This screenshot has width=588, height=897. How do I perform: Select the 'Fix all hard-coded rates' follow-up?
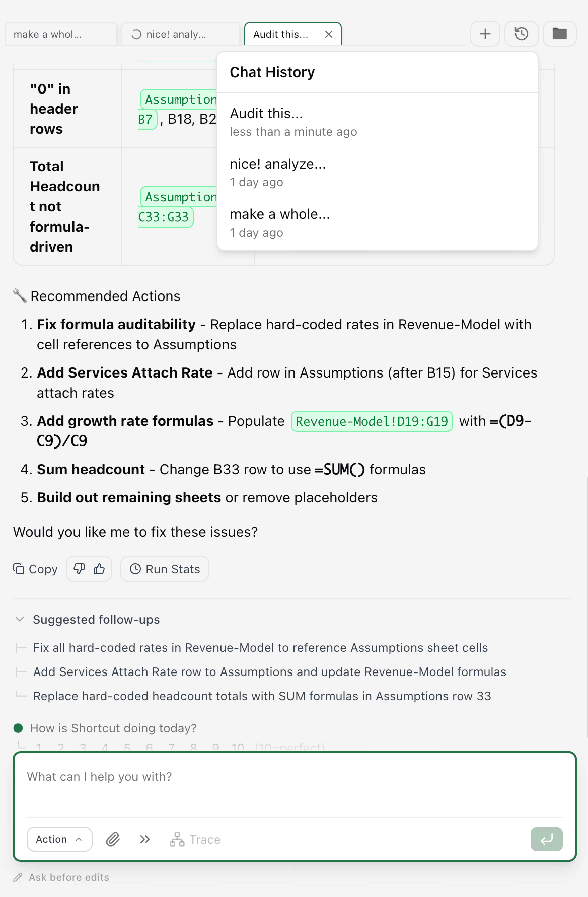tap(260, 648)
